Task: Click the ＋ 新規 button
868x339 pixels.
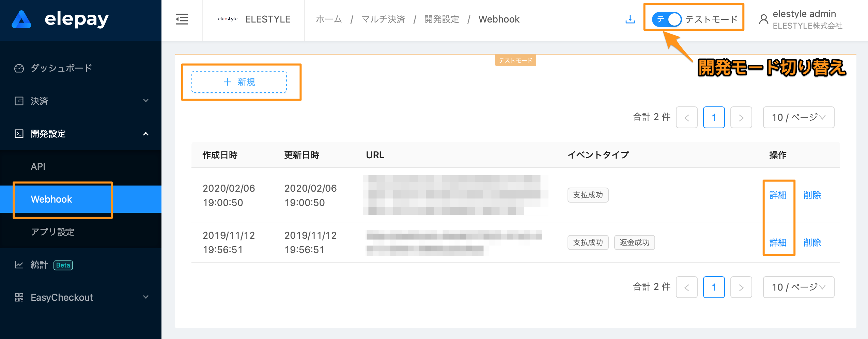Action: pos(239,82)
